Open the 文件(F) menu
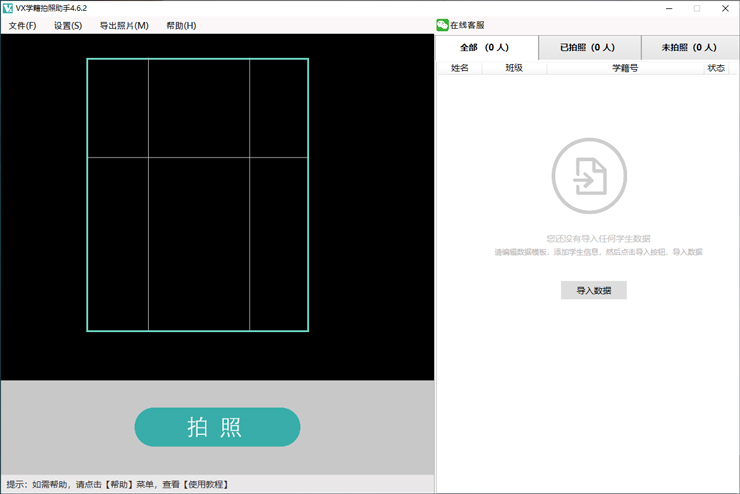 point(22,25)
